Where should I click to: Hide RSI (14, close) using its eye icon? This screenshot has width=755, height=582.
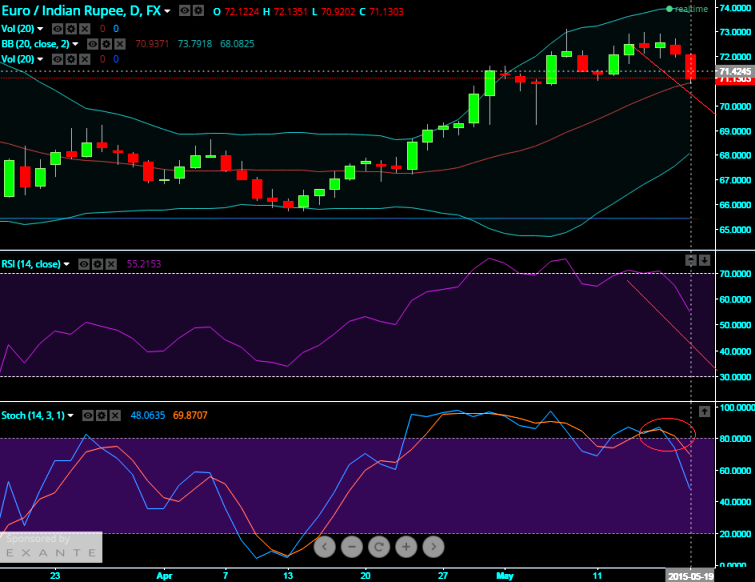click(84, 264)
